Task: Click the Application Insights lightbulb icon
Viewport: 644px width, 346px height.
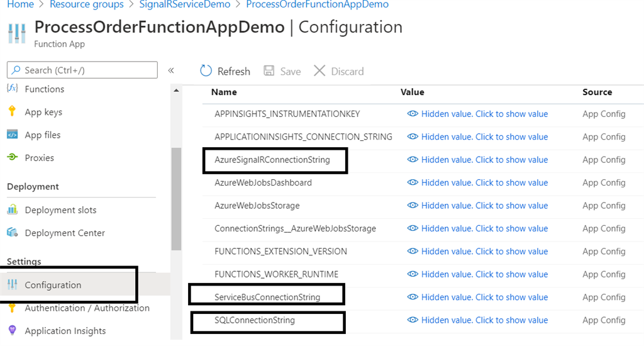Action: [13, 330]
